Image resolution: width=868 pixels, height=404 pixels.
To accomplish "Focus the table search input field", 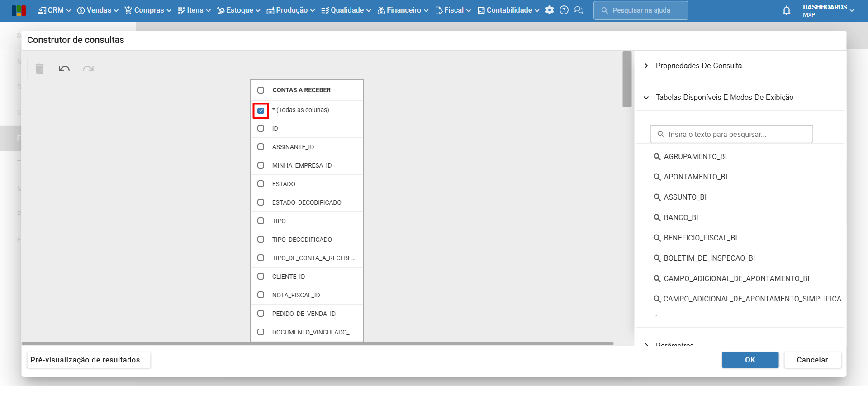I will click(x=731, y=134).
